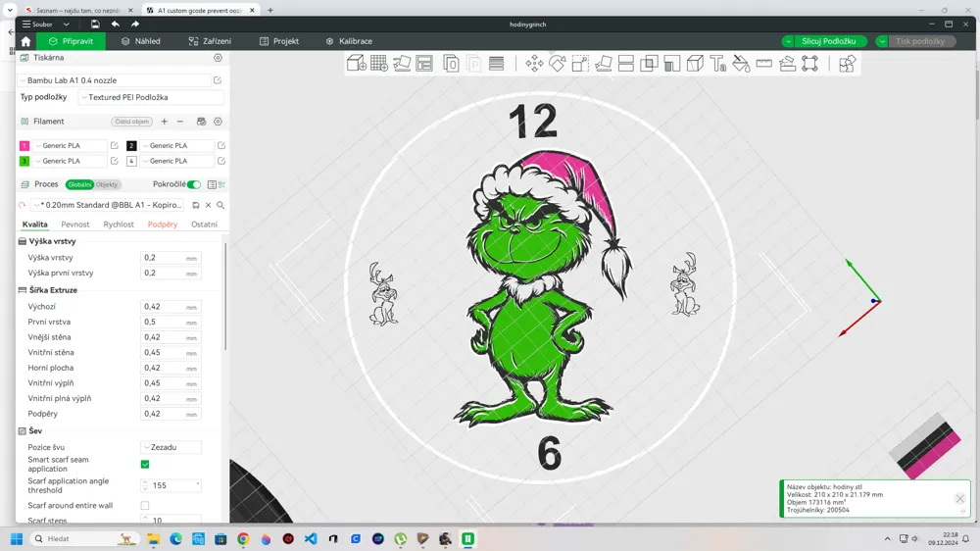The image size is (980, 551).
Task: Open dropdown arrow beside Slicuj Podložku
Action: tap(788, 41)
